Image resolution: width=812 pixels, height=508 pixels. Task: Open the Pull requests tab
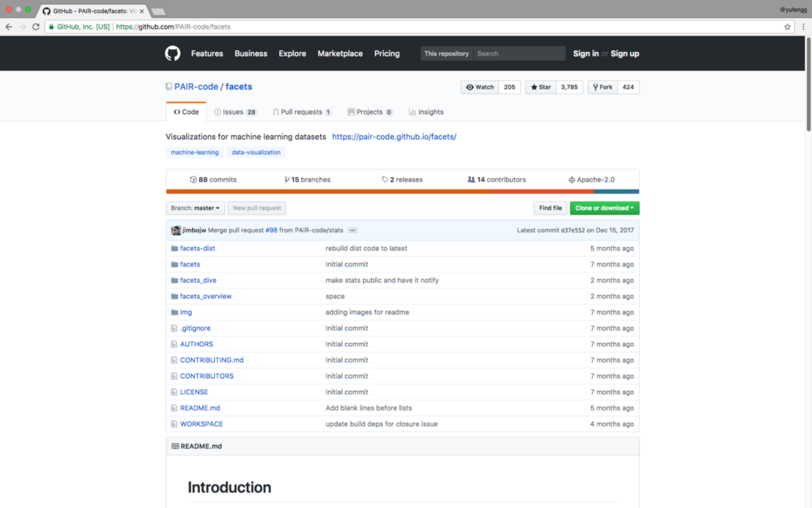pyautogui.click(x=301, y=112)
